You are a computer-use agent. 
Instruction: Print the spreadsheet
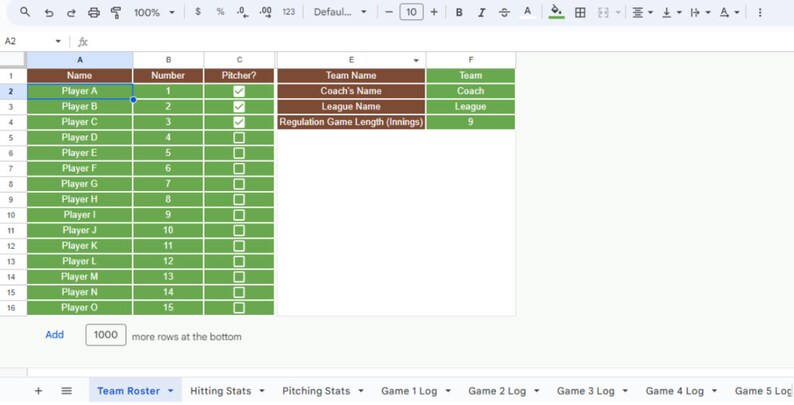[94, 13]
